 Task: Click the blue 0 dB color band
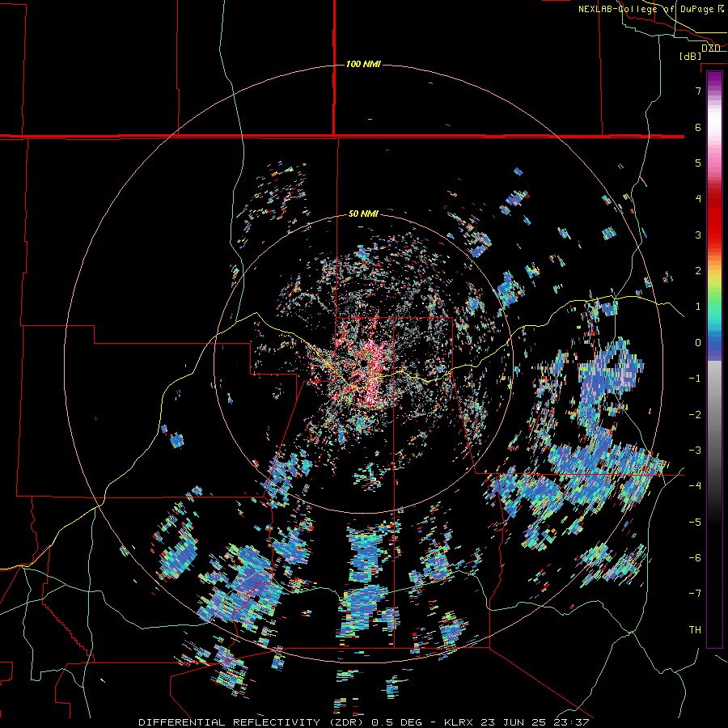[x=714, y=343]
